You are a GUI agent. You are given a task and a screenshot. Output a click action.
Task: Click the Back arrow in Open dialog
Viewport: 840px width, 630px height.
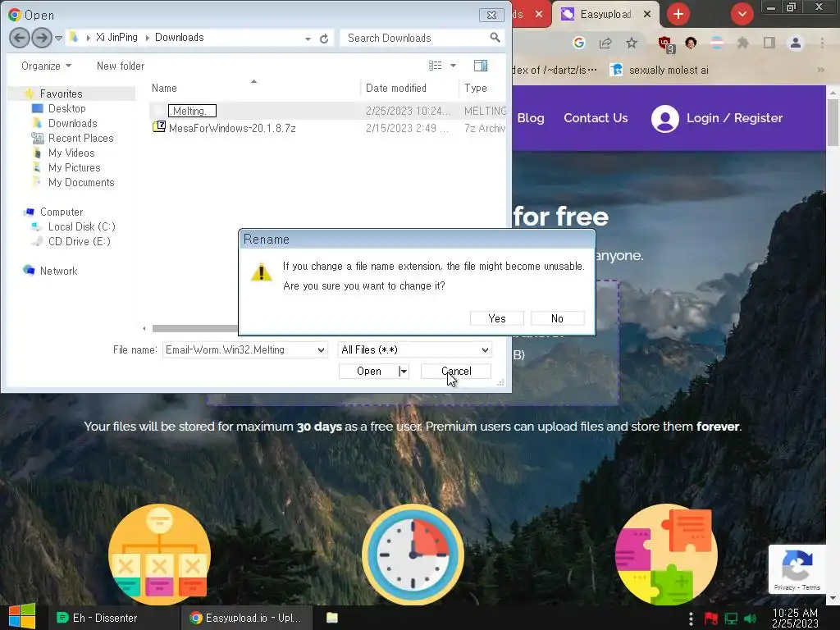20,38
